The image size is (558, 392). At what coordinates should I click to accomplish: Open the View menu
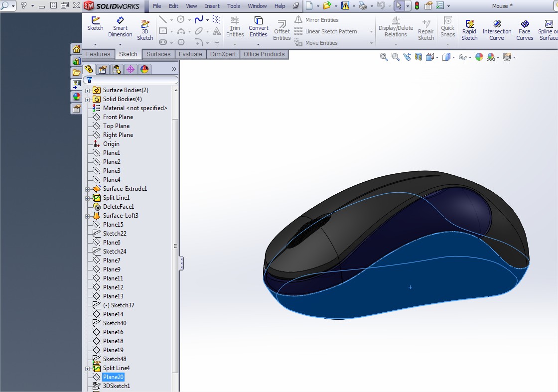coord(191,6)
